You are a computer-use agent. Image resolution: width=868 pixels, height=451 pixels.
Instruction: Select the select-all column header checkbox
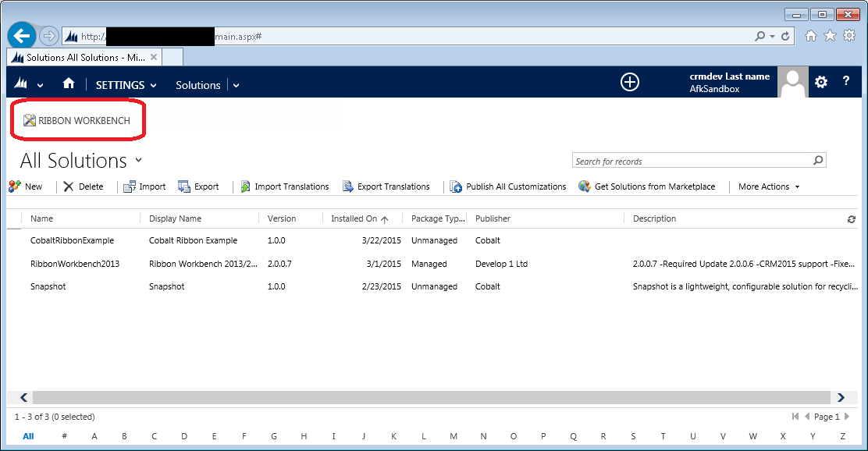(x=14, y=219)
